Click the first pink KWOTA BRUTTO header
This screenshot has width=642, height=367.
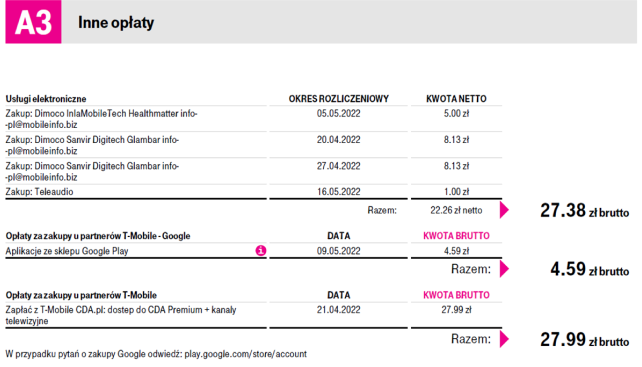click(456, 236)
